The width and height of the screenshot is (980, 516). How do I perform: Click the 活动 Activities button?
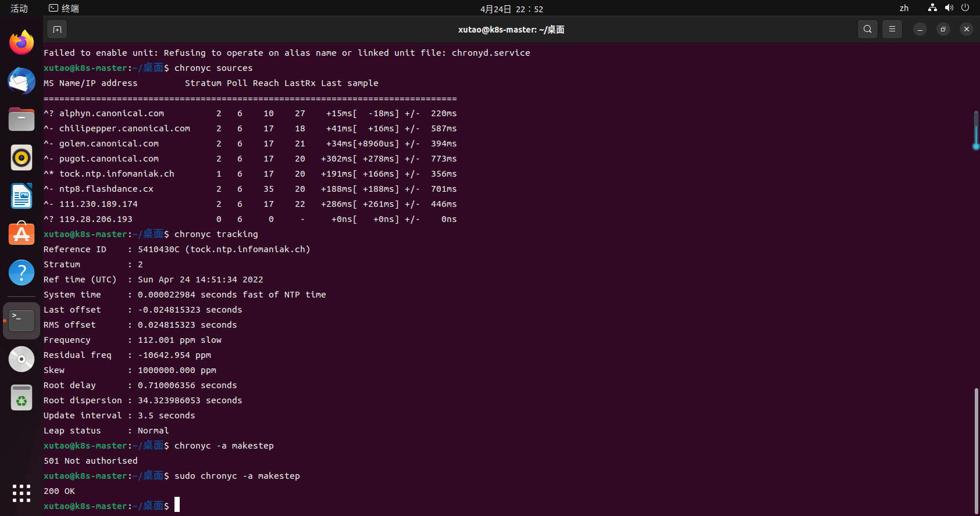click(19, 8)
